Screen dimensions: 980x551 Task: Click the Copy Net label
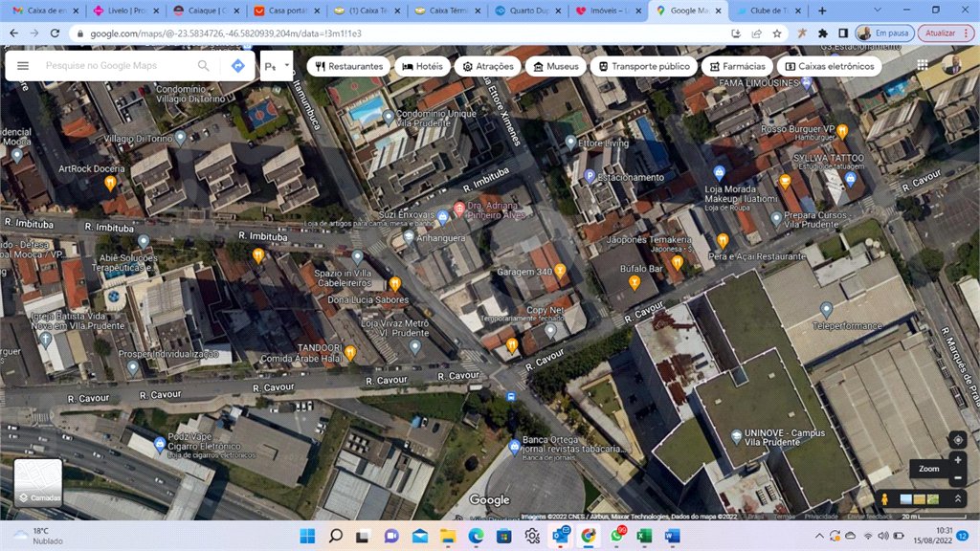click(x=545, y=310)
